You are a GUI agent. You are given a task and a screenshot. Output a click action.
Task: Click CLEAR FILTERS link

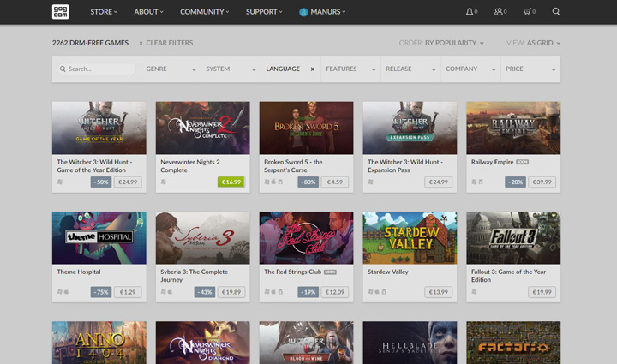pos(169,43)
